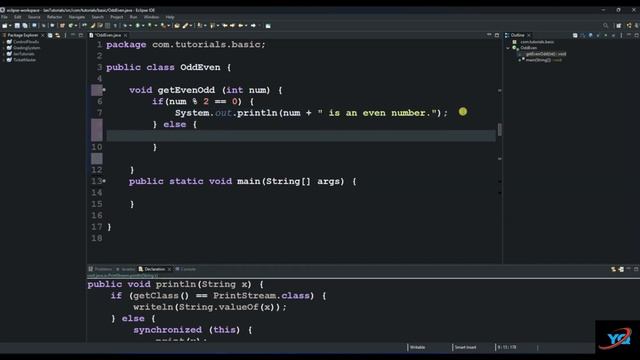This screenshot has height=360, width=640.
Task: Open the File menu
Action: tap(4, 17)
